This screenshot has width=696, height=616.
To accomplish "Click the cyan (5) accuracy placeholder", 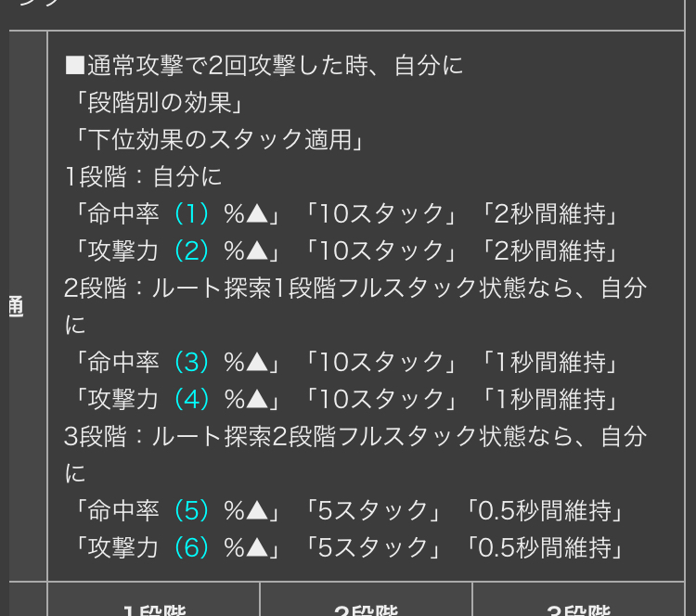I will click(x=191, y=511).
